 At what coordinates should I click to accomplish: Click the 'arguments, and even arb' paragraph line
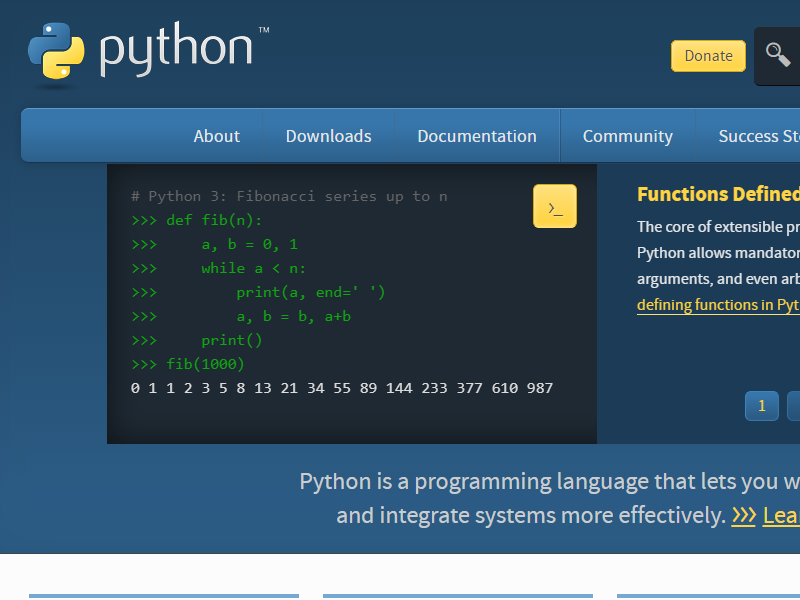click(x=718, y=279)
